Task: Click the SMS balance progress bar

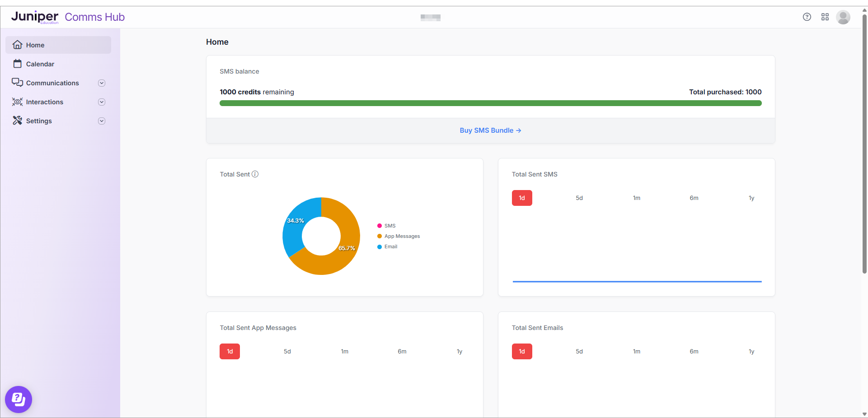Action: [490, 103]
